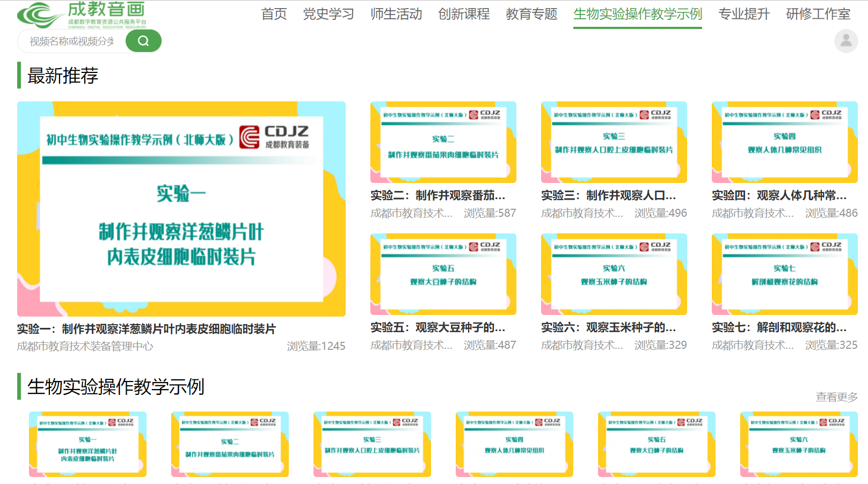Select 师生活动 from the top menu
Viewport: 868px width, 484px height.
pyautogui.click(x=396, y=14)
